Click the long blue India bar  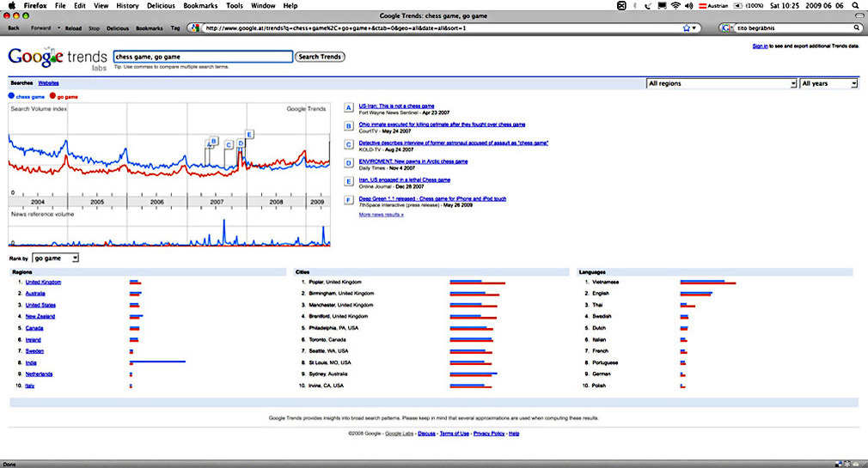coord(158,362)
